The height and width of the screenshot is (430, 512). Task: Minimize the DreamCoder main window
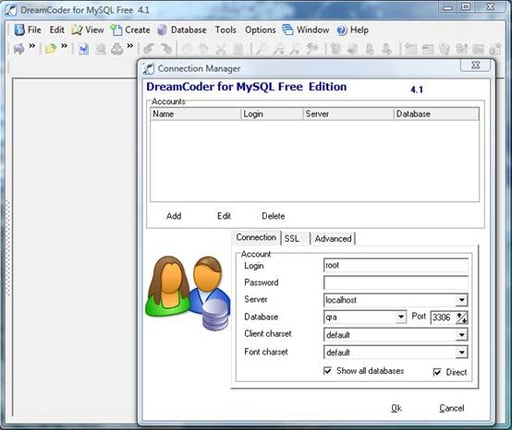(x=448, y=7)
